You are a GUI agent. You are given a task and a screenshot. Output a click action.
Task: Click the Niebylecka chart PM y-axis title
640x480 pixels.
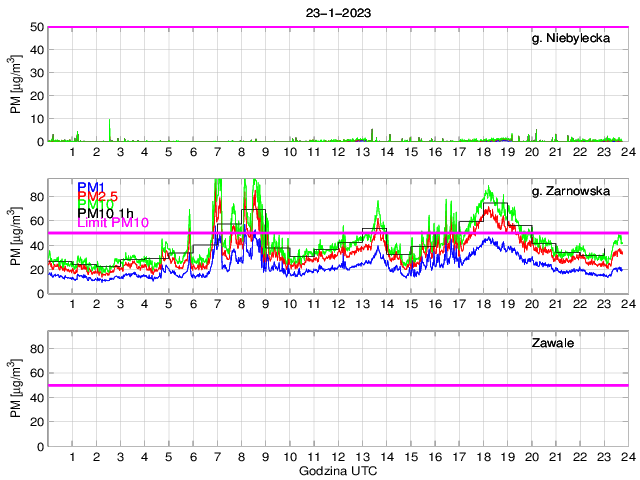[14, 84]
